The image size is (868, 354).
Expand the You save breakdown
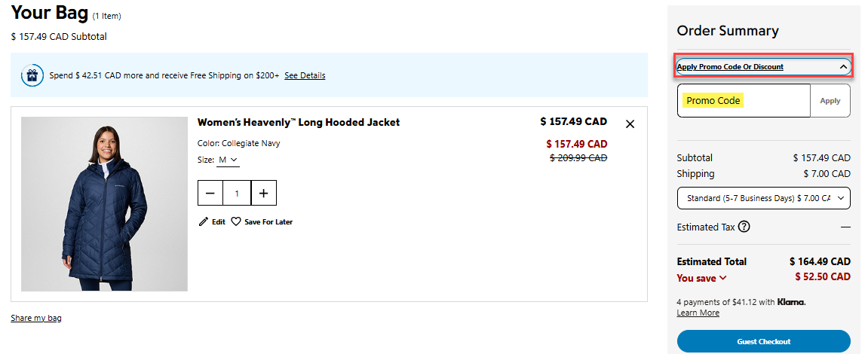pyautogui.click(x=701, y=278)
